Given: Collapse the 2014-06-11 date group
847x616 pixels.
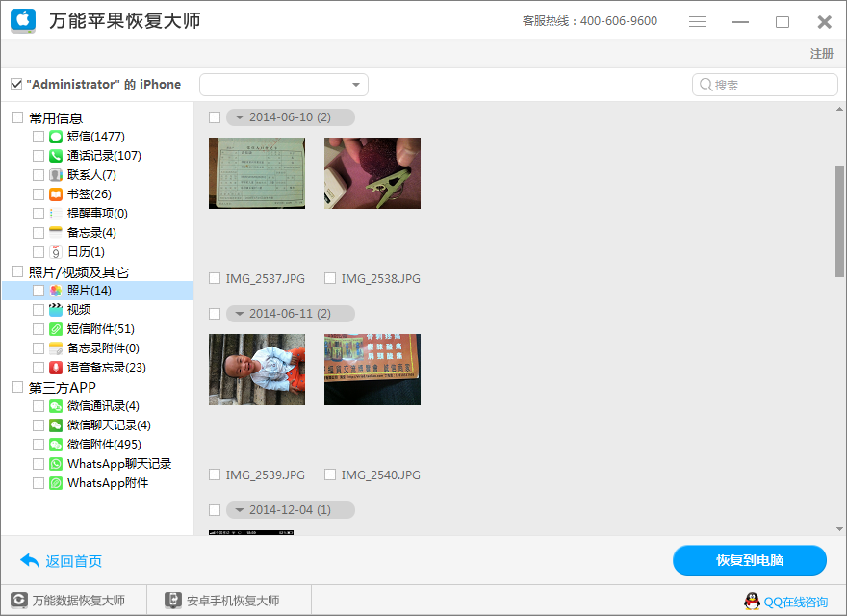Looking at the screenshot, I should [238, 313].
